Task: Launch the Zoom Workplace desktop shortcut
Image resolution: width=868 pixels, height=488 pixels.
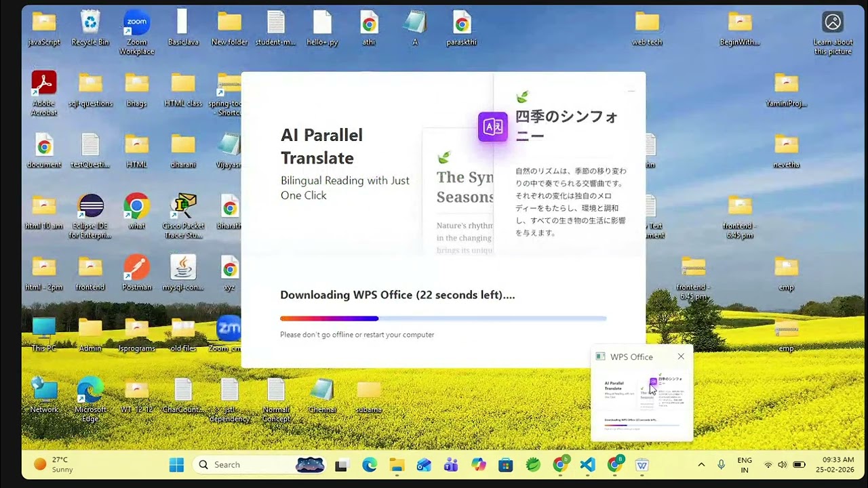Action: [136, 33]
